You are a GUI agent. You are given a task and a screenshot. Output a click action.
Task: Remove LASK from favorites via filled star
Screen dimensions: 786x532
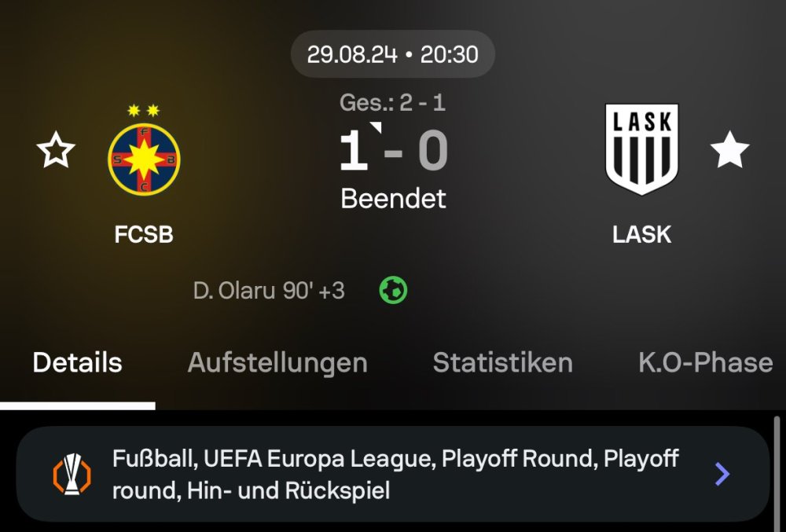(729, 151)
